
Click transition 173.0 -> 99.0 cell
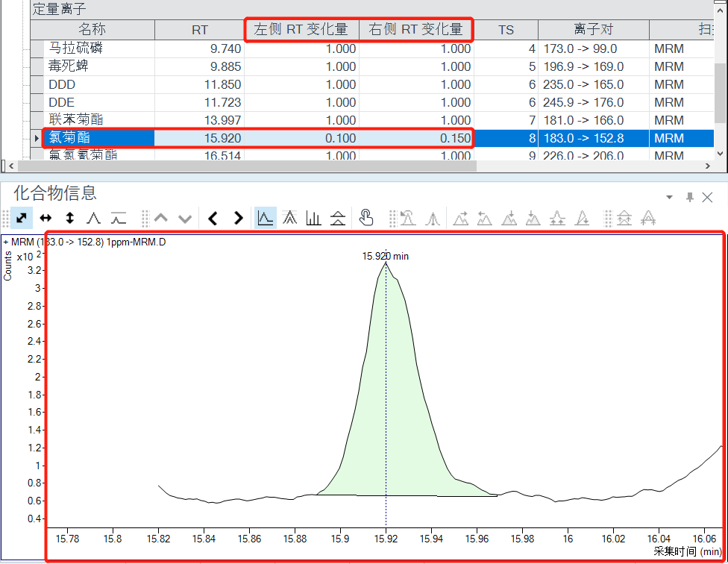(593, 48)
